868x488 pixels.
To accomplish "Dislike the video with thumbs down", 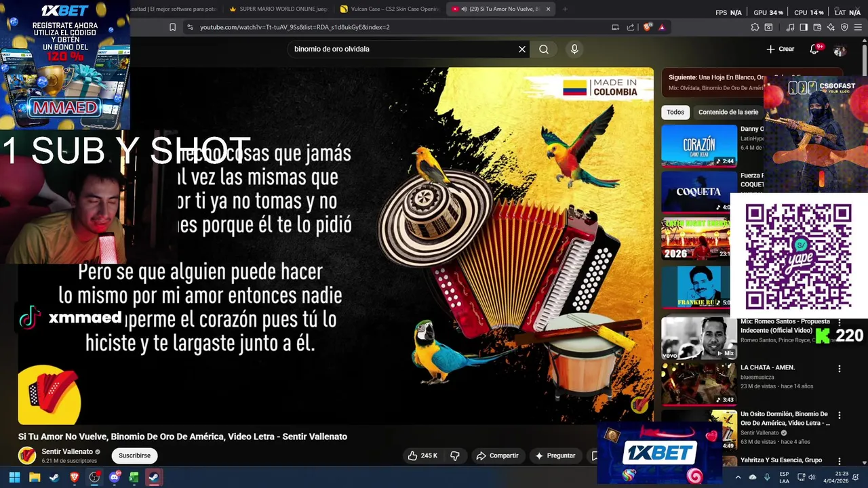I will [455, 455].
